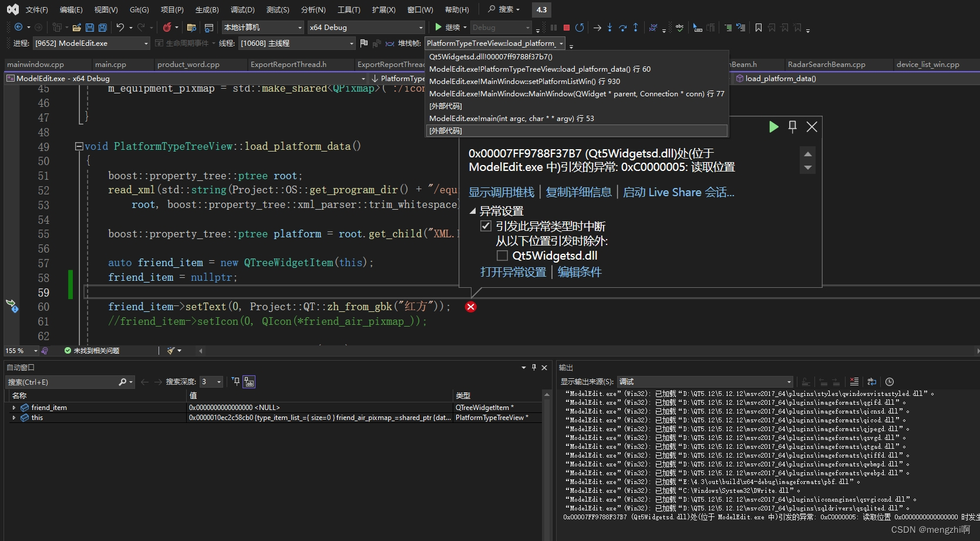980x541 pixels.
Task: Close the exception popup
Action: [811, 126]
